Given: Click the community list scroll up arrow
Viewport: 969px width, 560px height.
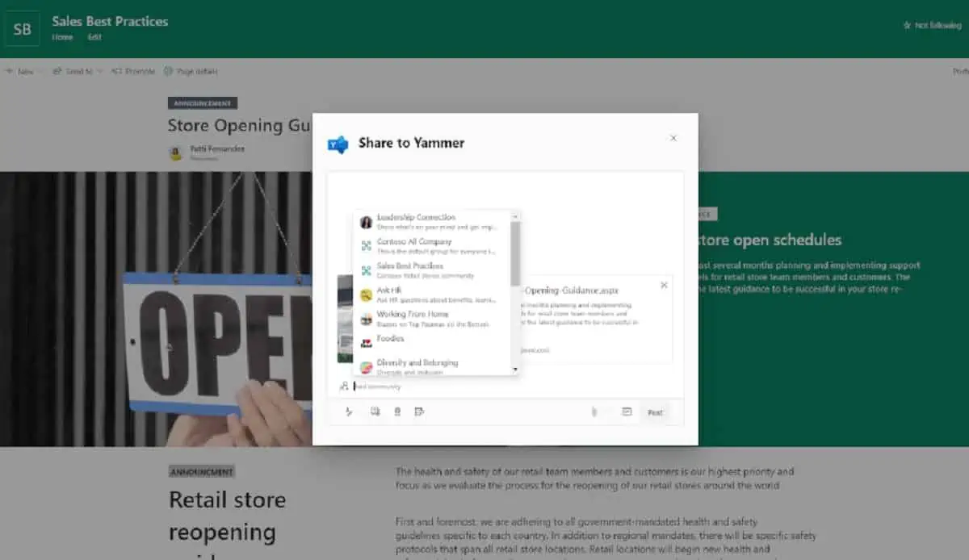Looking at the screenshot, I should tap(515, 216).
